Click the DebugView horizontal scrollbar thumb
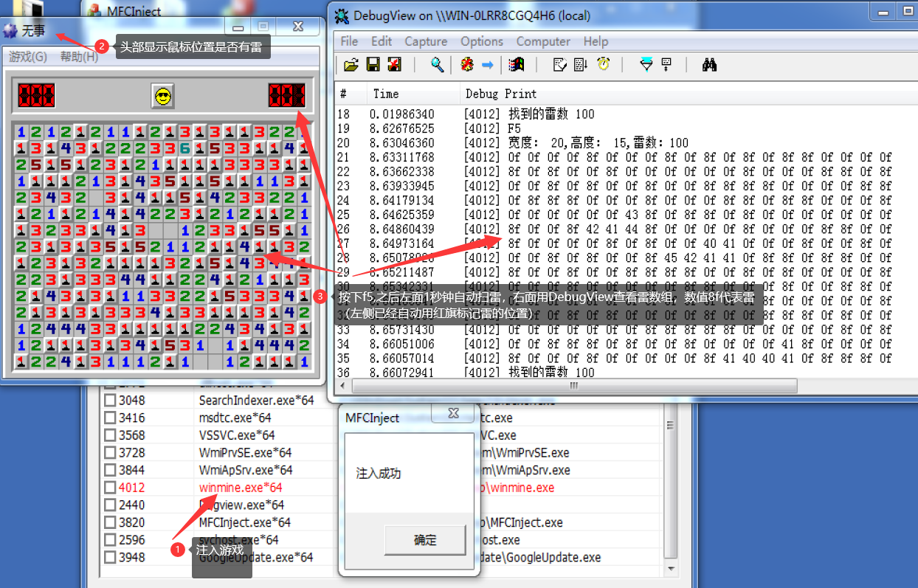Image resolution: width=918 pixels, height=588 pixels. coord(574,386)
